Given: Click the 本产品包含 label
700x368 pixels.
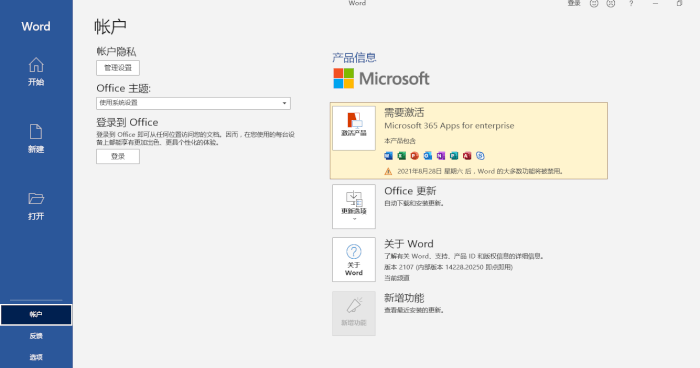Looking at the screenshot, I should (400, 141).
